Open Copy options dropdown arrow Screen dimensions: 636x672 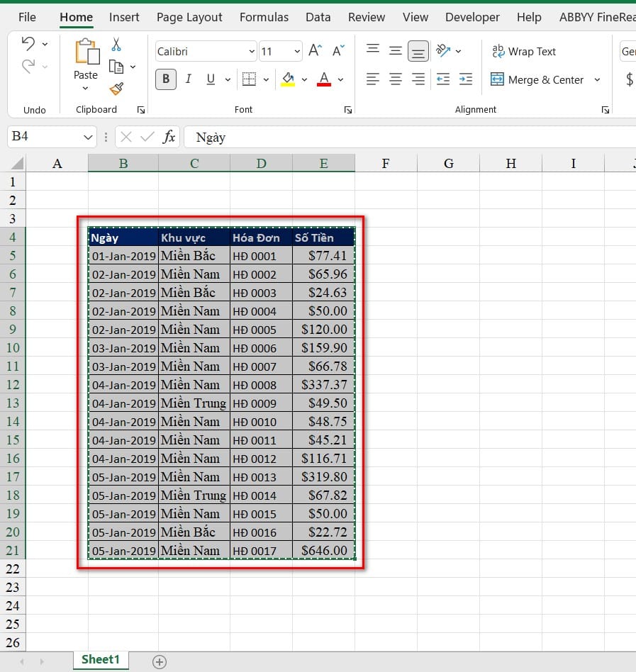point(133,67)
